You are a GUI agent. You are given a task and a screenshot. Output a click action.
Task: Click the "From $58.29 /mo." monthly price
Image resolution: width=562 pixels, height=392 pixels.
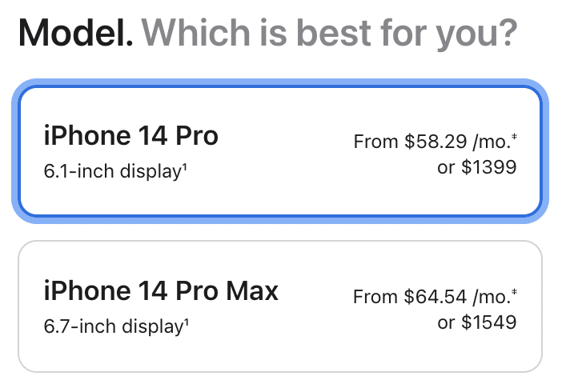click(x=431, y=142)
